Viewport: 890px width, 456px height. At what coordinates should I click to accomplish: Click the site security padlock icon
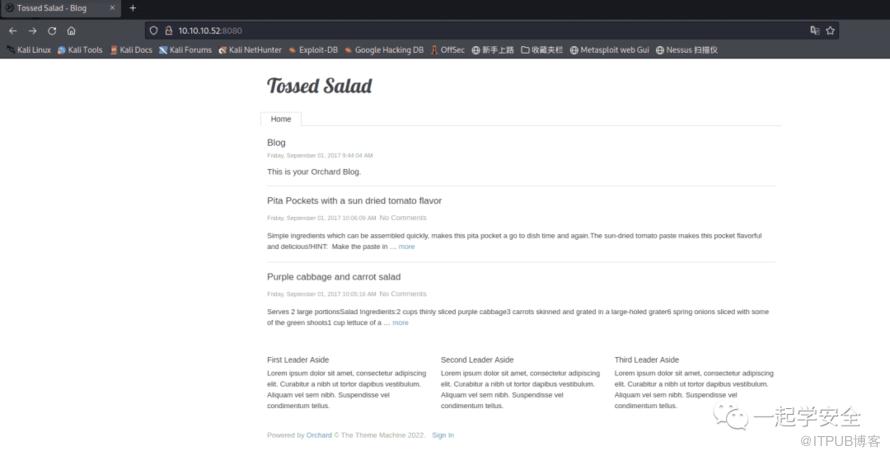click(169, 31)
